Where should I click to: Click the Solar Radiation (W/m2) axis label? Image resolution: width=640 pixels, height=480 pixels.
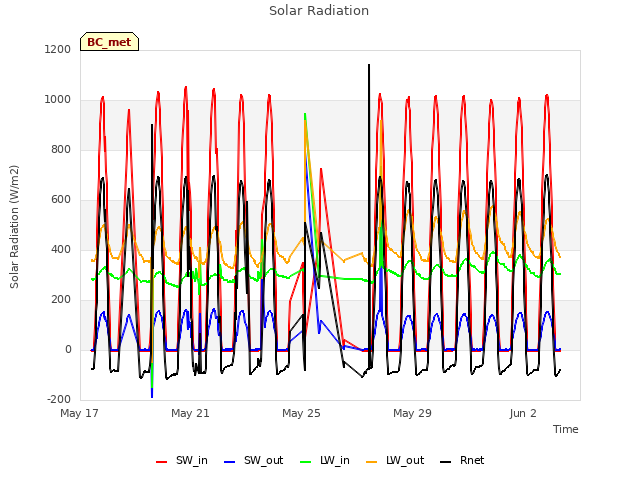(14, 227)
